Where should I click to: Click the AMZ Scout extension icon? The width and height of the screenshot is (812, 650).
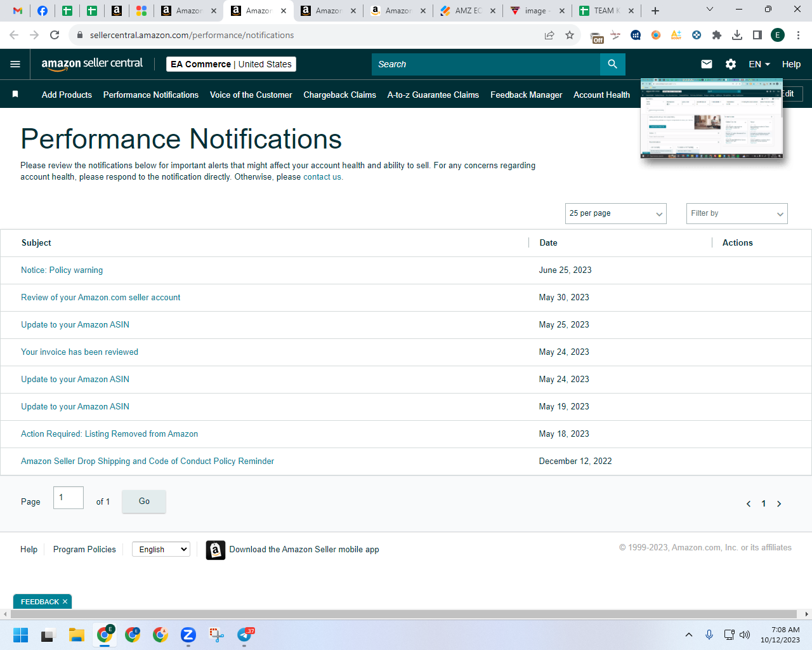click(x=676, y=35)
